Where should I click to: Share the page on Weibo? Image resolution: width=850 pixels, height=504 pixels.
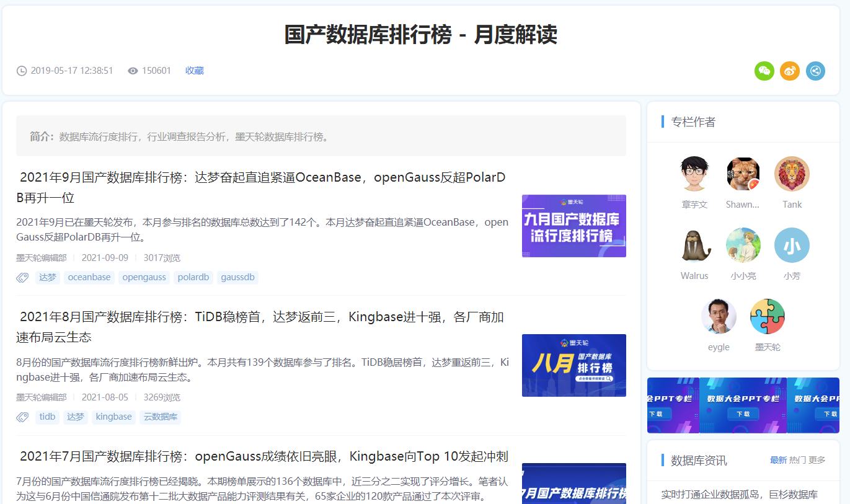point(790,71)
